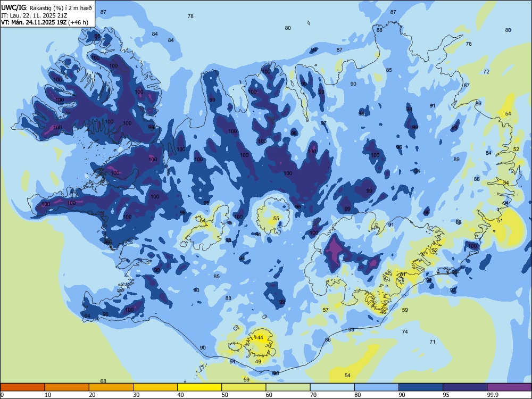This screenshot has width=532, height=399.
Task: Click the '30' tick label on the legend
Action: tap(136, 395)
